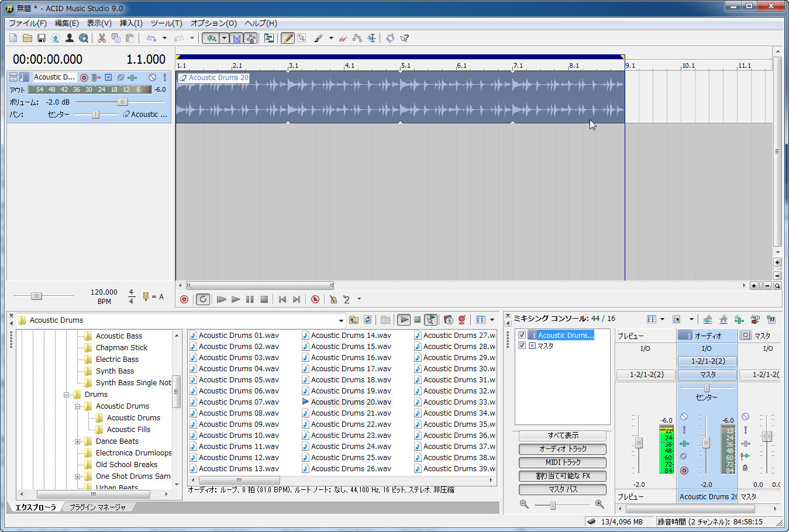Click the track pan slider handle
The image size is (789, 532).
click(95, 115)
